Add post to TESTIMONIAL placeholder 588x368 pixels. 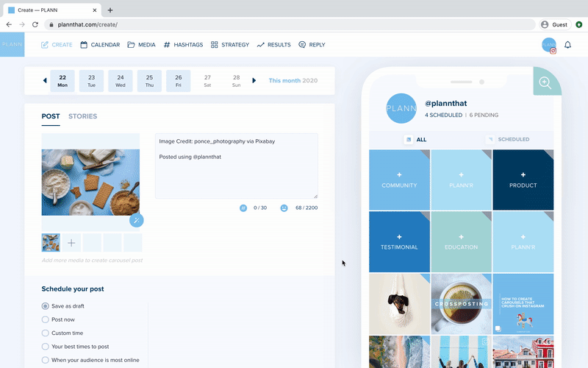click(399, 242)
